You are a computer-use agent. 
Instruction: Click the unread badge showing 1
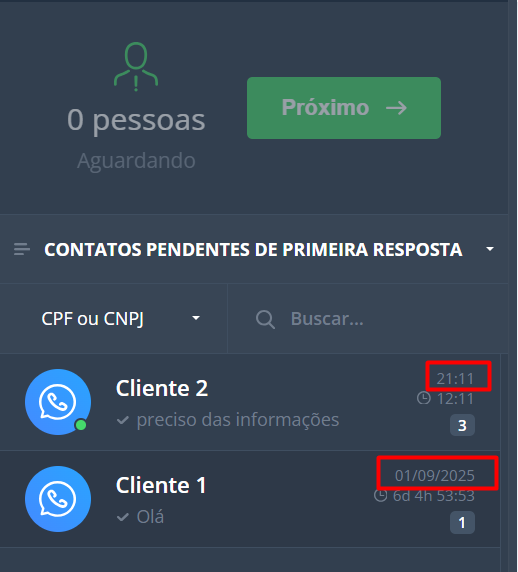point(462,522)
